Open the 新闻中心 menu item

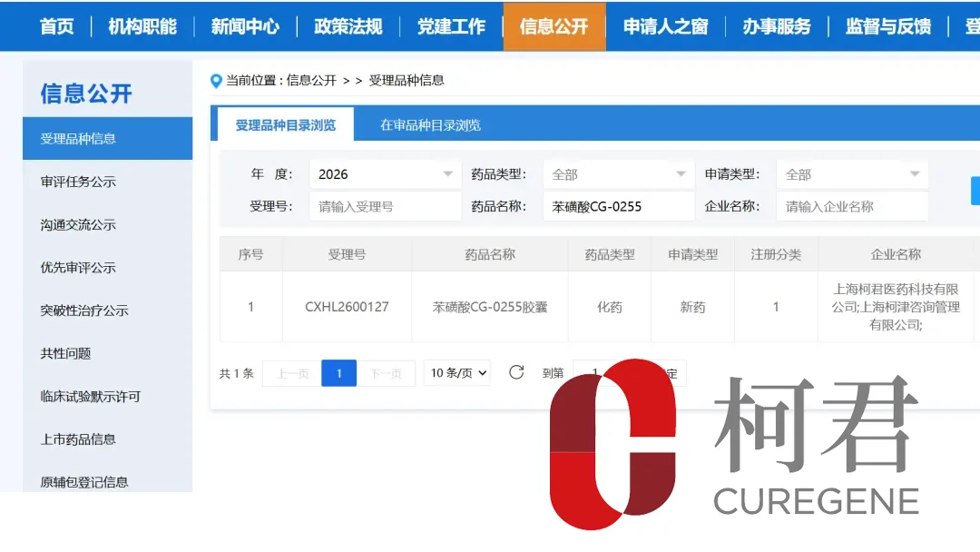[247, 26]
